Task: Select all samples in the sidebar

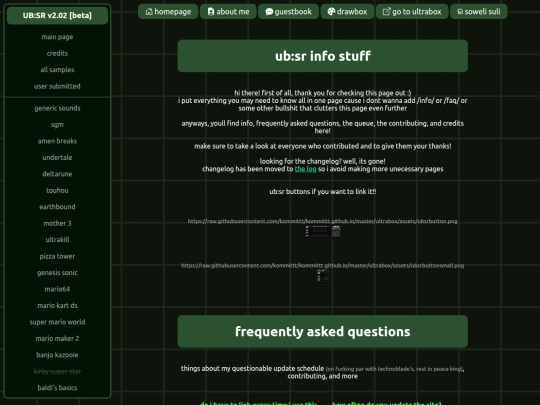Action: tap(57, 70)
